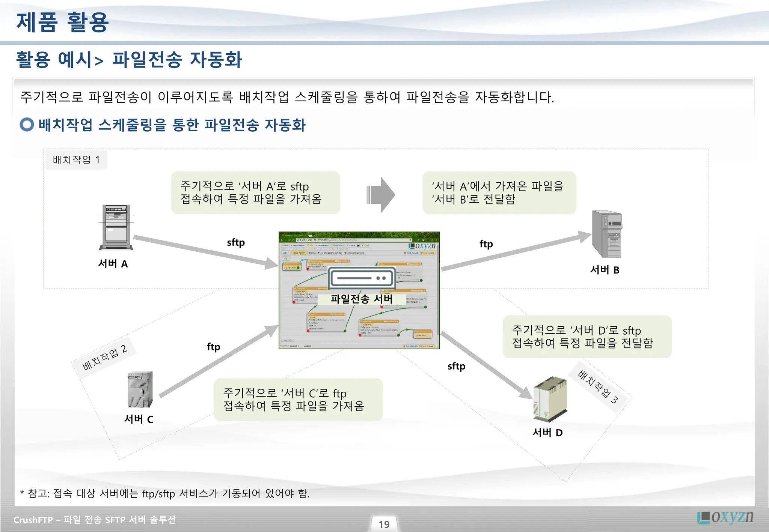Click the '서버 D' label
Image resolution: width=769 pixels, height=532 pixels.
[548, 433]
